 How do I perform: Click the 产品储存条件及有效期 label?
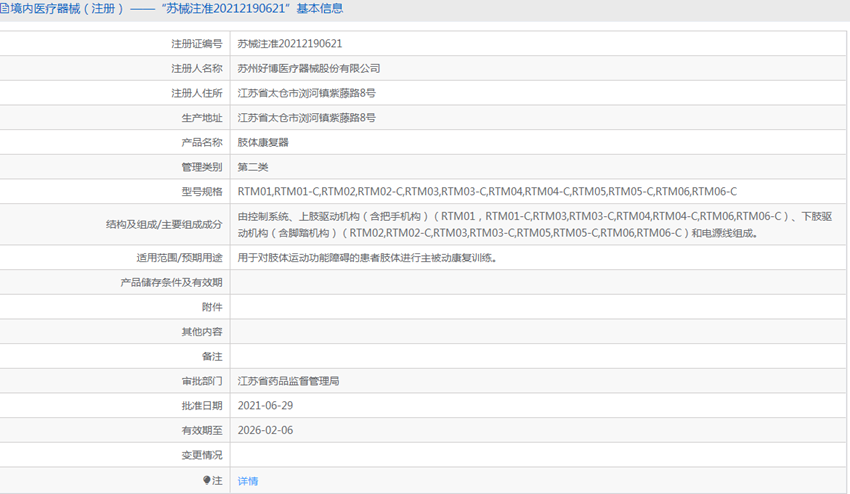pyautogui.click(x=171, y=283)
